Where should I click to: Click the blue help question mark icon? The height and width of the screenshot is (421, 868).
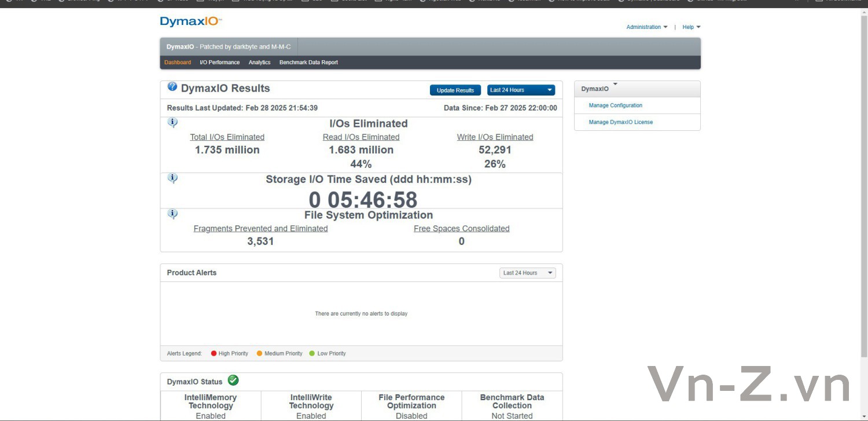click(x=172, y=87)
